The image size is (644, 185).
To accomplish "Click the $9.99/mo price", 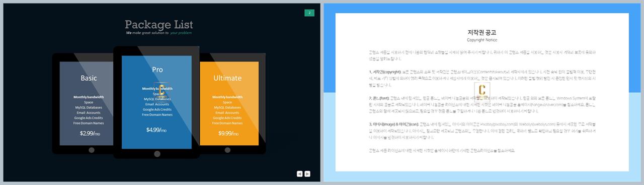I will coord(228,134).
